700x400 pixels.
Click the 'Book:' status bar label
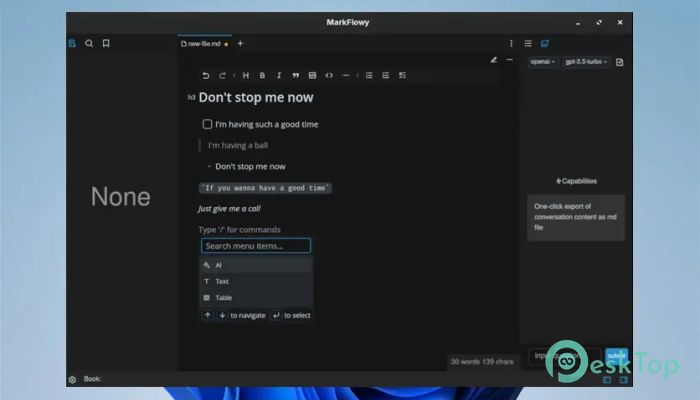click(x=92, y=379)
